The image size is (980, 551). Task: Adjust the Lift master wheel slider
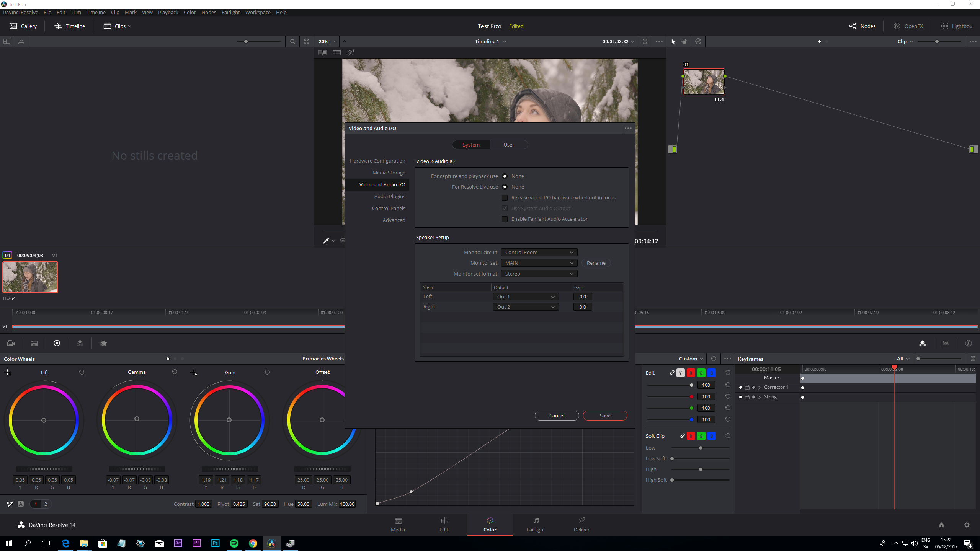click(44, 469)
